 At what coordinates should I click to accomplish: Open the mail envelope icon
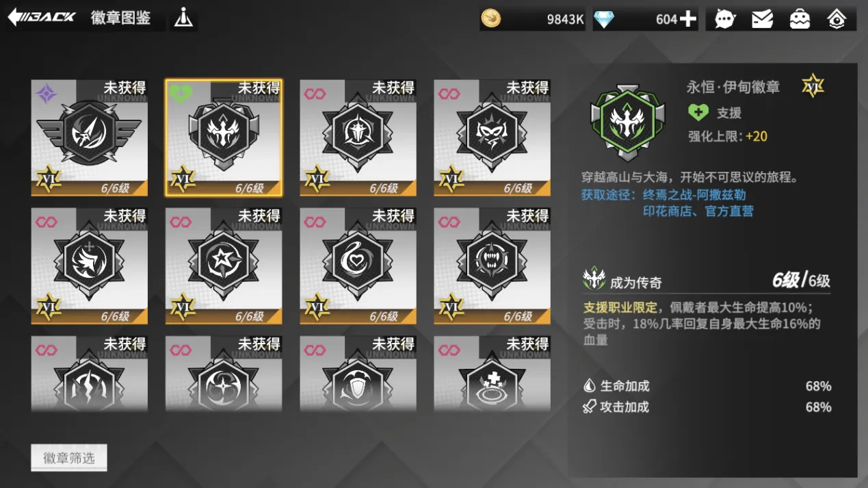762,19
